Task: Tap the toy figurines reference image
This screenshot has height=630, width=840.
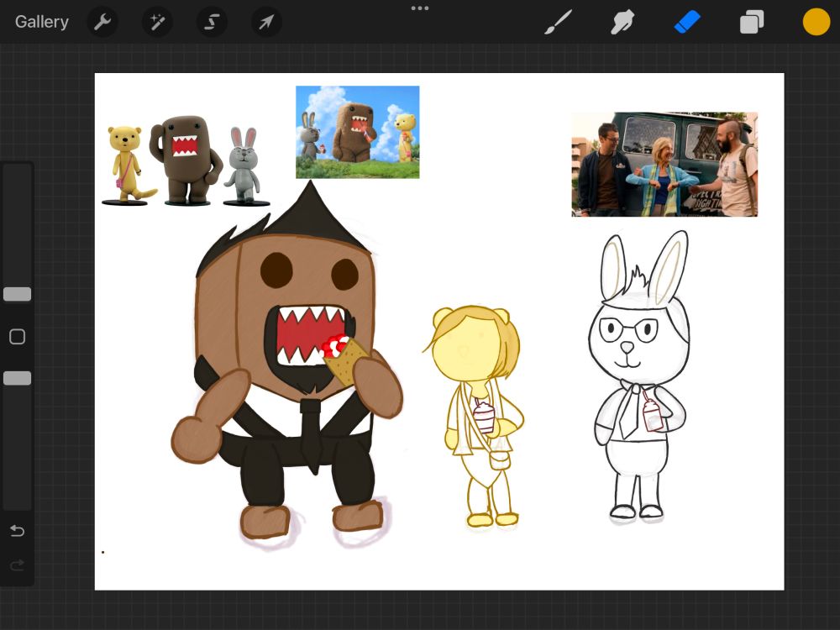Action: tap(186, 161)
